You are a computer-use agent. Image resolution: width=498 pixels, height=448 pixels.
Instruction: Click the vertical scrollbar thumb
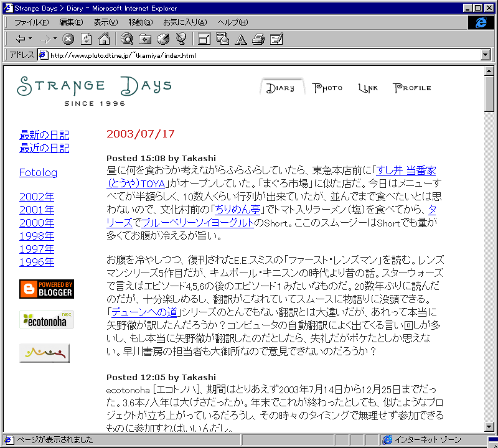[489, 94]
